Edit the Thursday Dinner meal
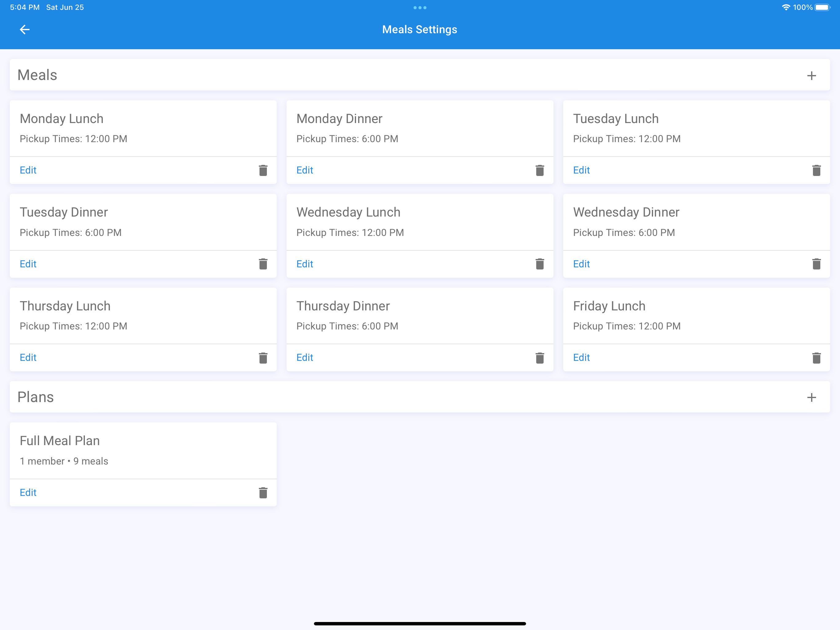The width and height of the screenshot is (840, 630). (x=305, y=357)
